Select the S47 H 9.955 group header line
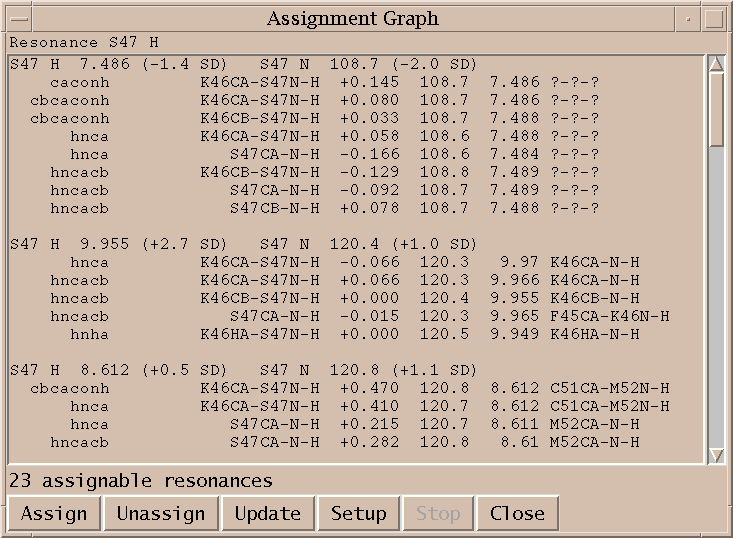 tap(240, 244)
